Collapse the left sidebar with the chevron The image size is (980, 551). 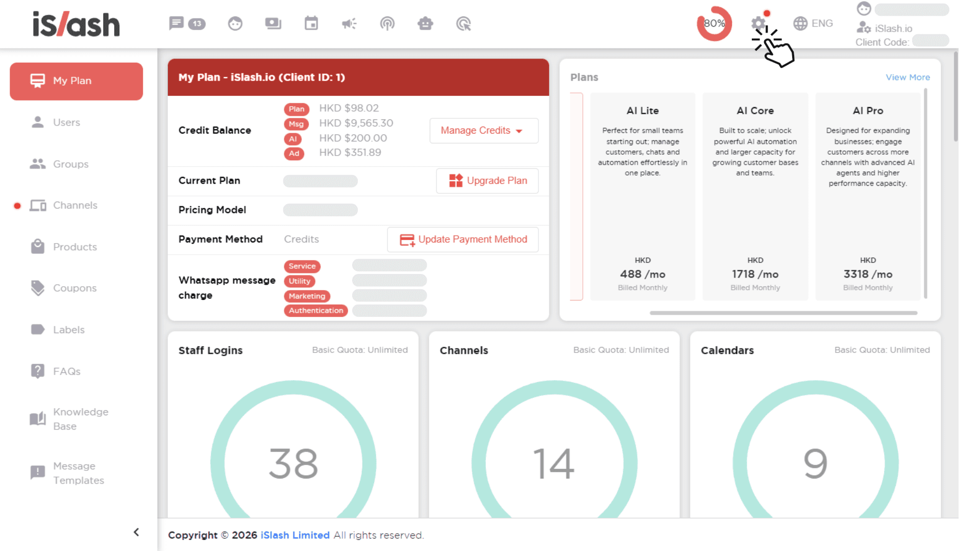tap(136, 532)
